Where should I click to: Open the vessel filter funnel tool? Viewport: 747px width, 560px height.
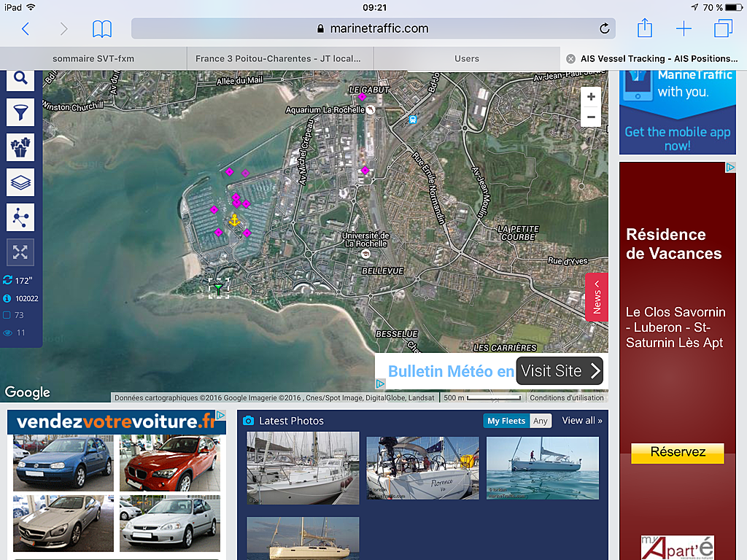coord(20,113)
